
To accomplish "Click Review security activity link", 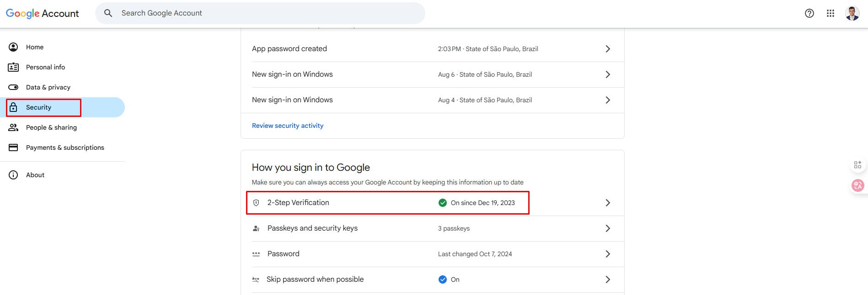I will coord(288,126).
